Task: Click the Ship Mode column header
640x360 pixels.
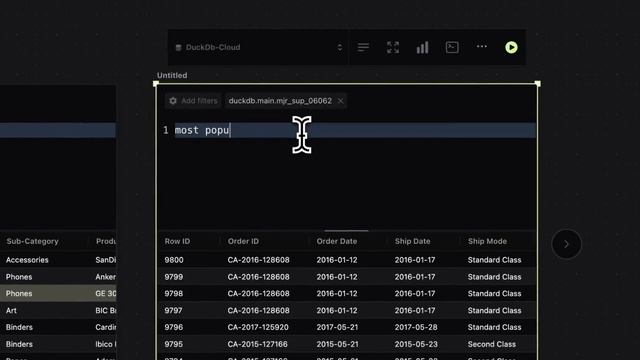Action: pyautogui.click(x=487, y=241)
